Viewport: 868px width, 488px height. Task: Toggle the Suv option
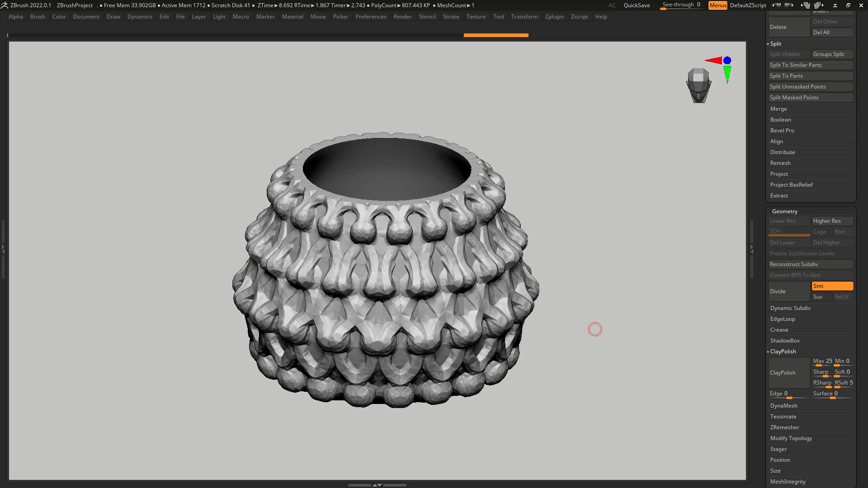tap(821, 297)
